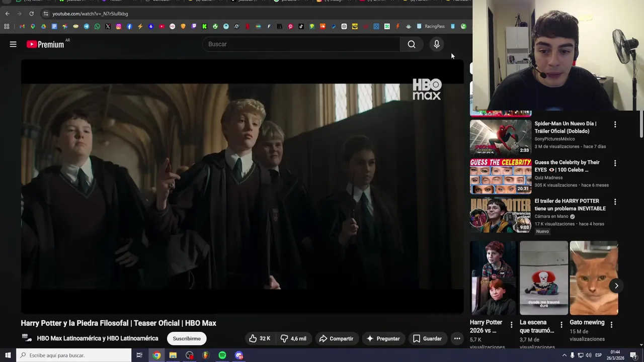Open the Instagram bookmark
Viewport: 644px width, 362px height.
(x=119, y=26)
